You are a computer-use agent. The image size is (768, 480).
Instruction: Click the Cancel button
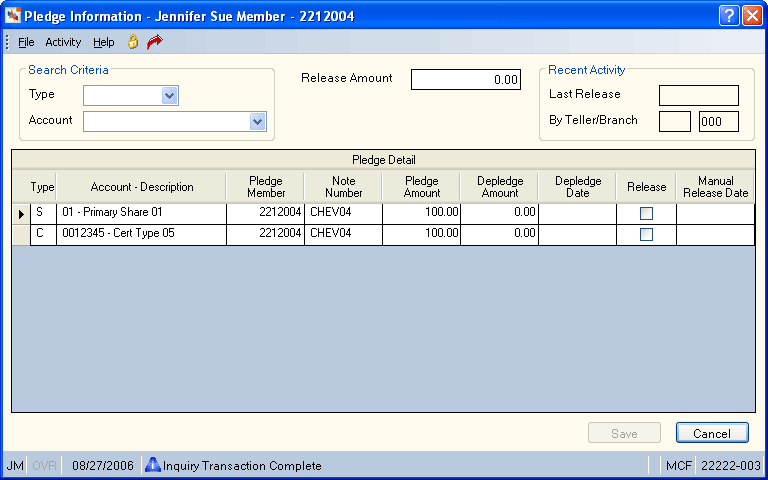pos(712,433)
